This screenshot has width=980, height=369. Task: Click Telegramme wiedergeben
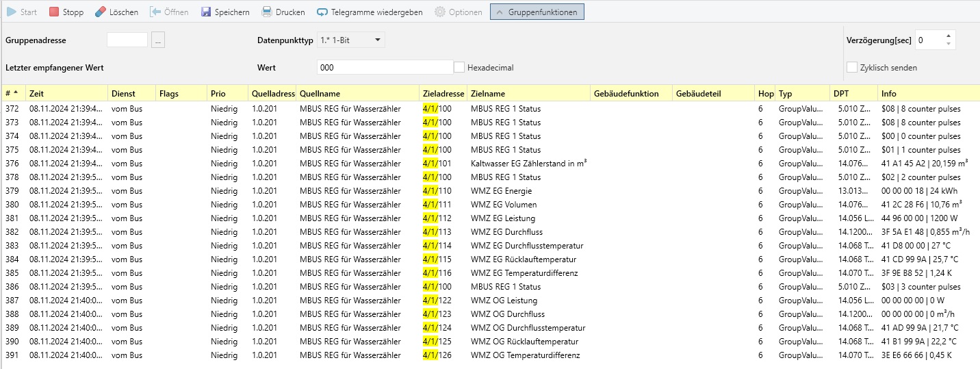(x=370, y=12)
